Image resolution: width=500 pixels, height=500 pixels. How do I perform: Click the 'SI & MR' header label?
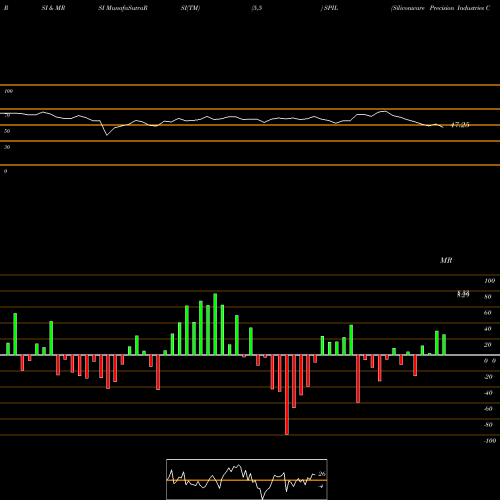pos(53,8)
